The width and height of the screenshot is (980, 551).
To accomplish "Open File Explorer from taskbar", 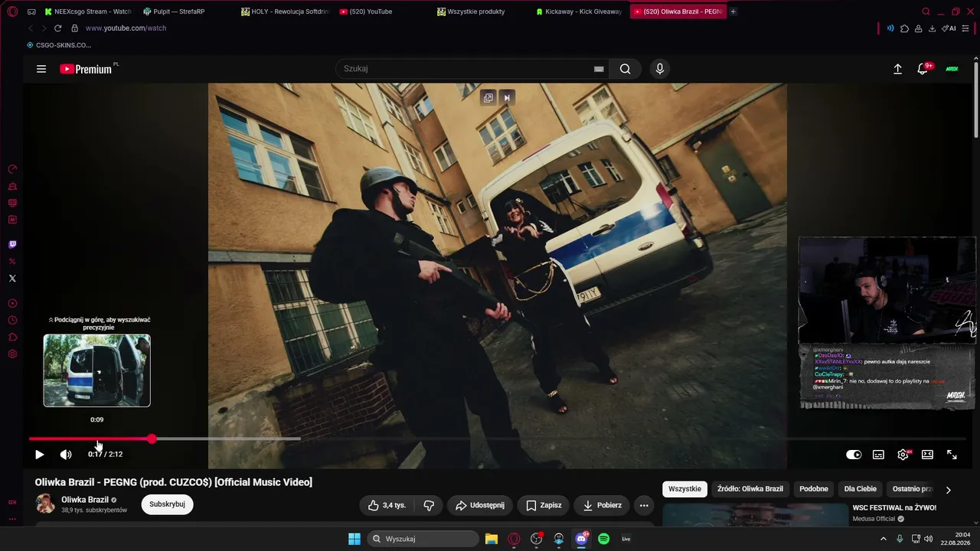I will 492,539.
